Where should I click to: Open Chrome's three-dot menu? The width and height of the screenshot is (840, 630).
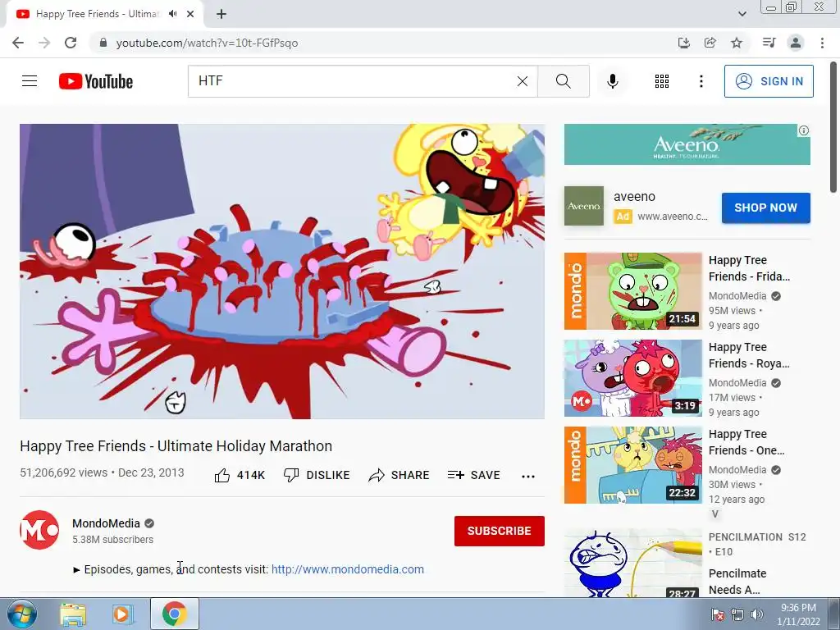[822, 43]
